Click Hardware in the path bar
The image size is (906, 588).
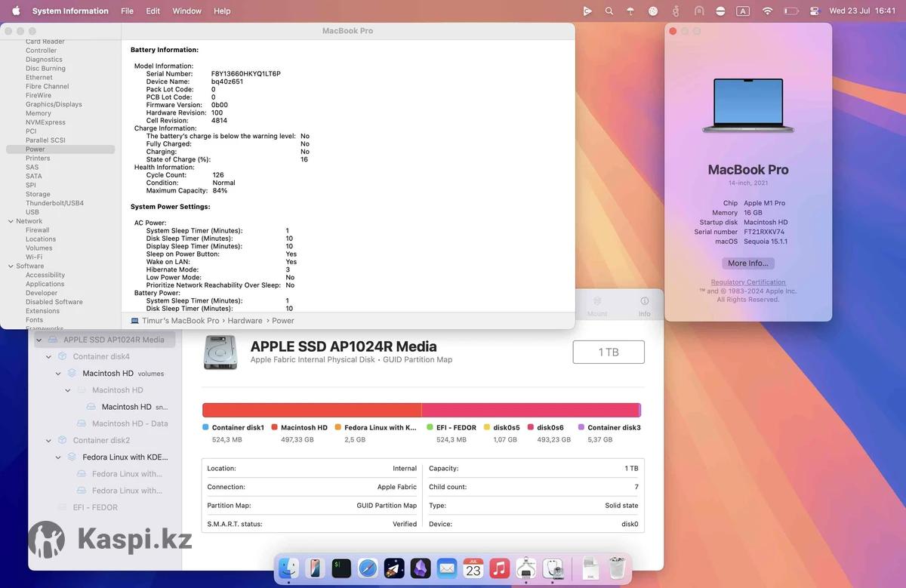[245, 321]
